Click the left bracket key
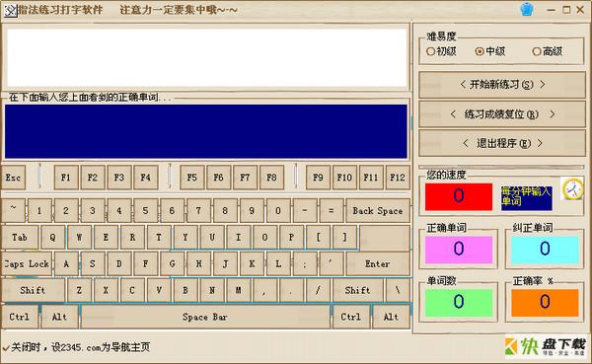Screen dimensions: 592x364 (319, 237)
